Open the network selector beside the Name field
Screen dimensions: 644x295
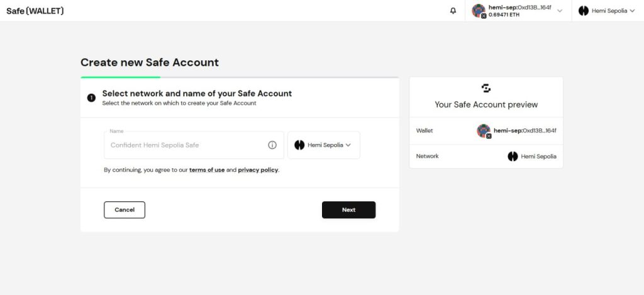[x=323, y=145]
